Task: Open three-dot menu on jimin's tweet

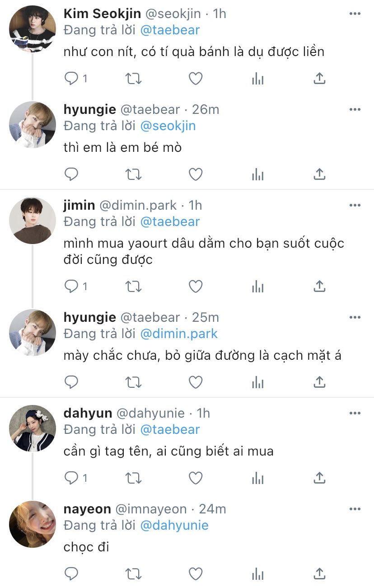Action: coord(355,205)
